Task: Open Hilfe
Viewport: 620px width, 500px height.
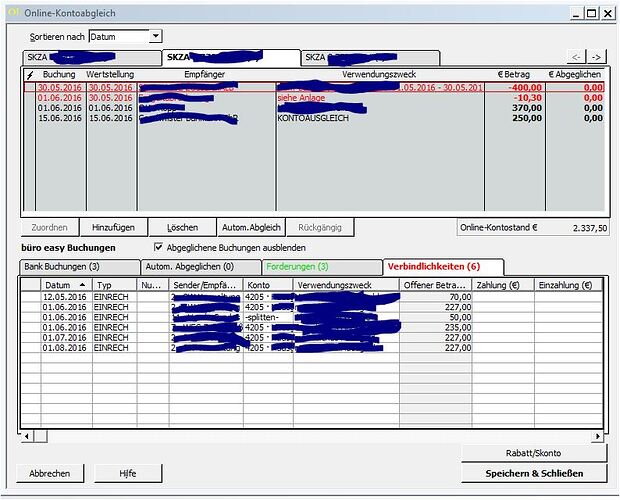Action: point(128,473)
